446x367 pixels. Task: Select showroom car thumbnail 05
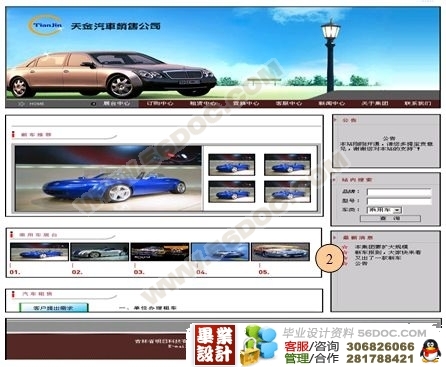click(x=280, y=252)
